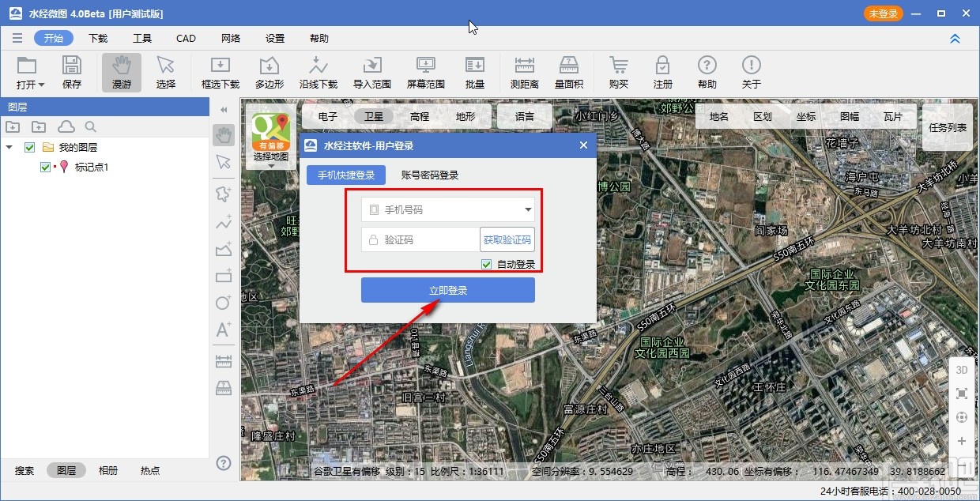The width and height of the screenshot is (980, 501).
Task: Open the 网络 menu
Action: [x=230, y=37]
